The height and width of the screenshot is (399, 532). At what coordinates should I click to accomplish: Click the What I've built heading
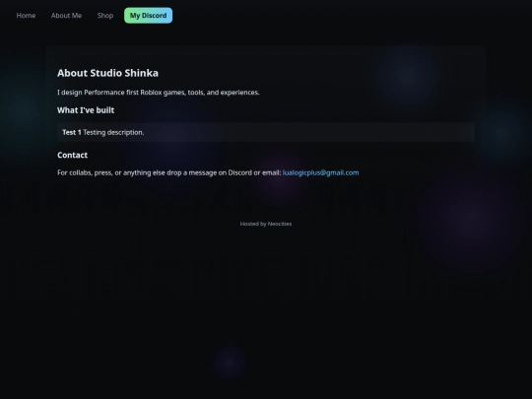point(86,110)
